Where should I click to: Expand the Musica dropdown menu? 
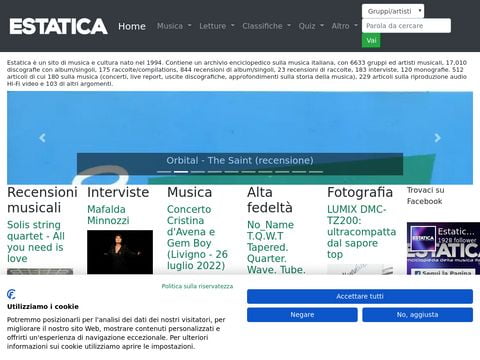click(174, 26)
